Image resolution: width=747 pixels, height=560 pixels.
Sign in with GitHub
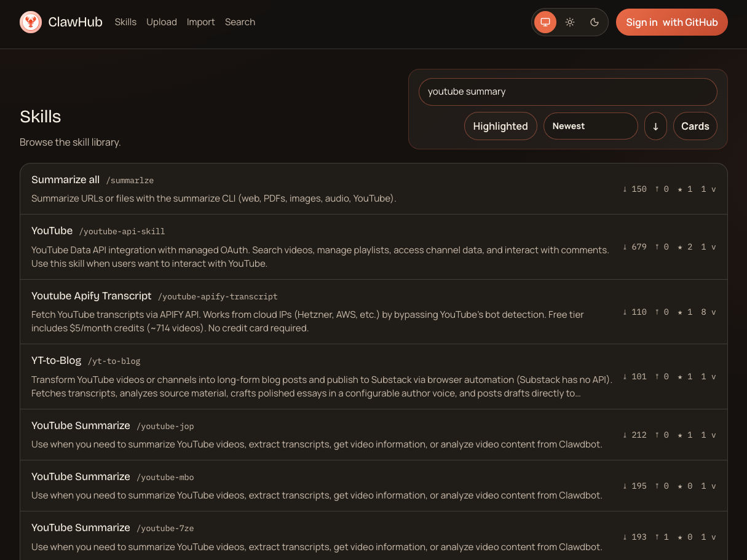pyautogui.click(x=672, y=22)
